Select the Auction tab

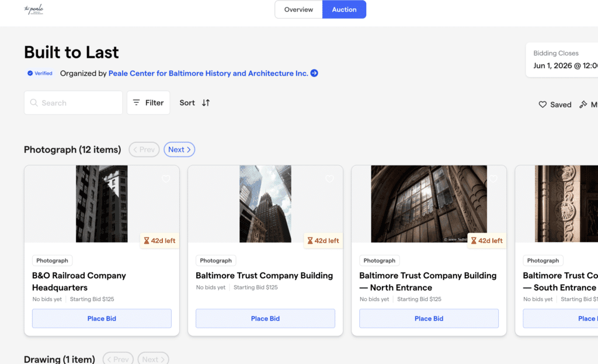344,9
